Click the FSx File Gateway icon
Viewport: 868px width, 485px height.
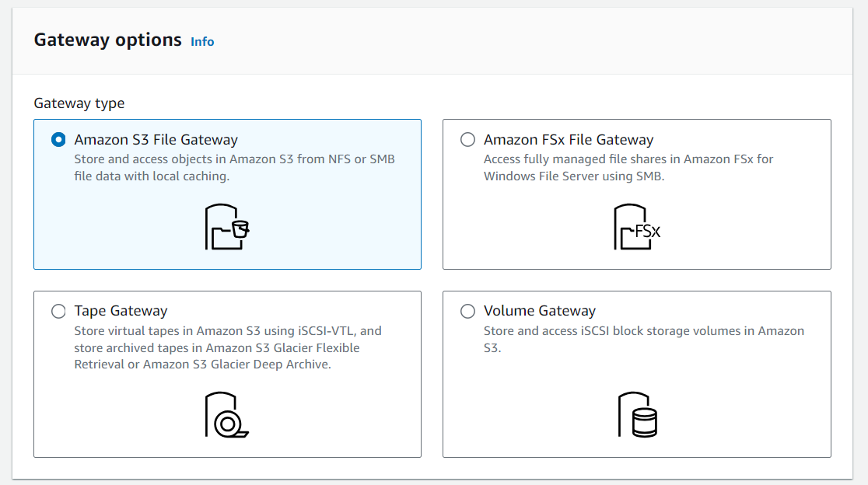(x=636, y=227)
